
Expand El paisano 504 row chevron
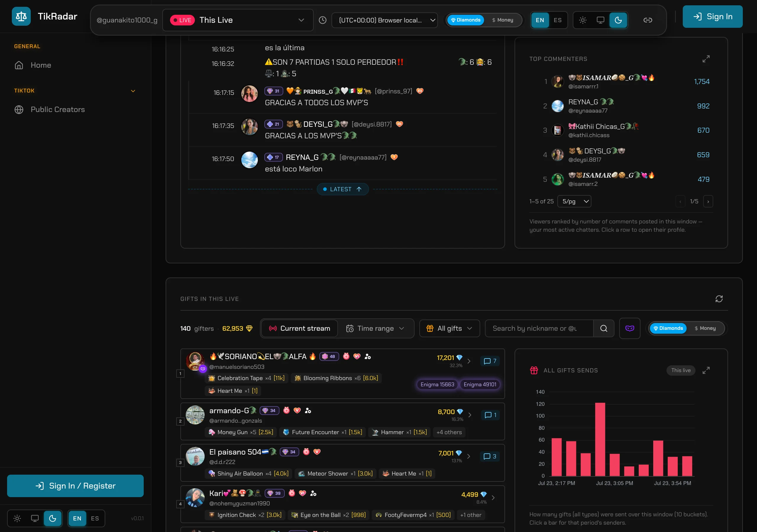click(x=468, y=456)
